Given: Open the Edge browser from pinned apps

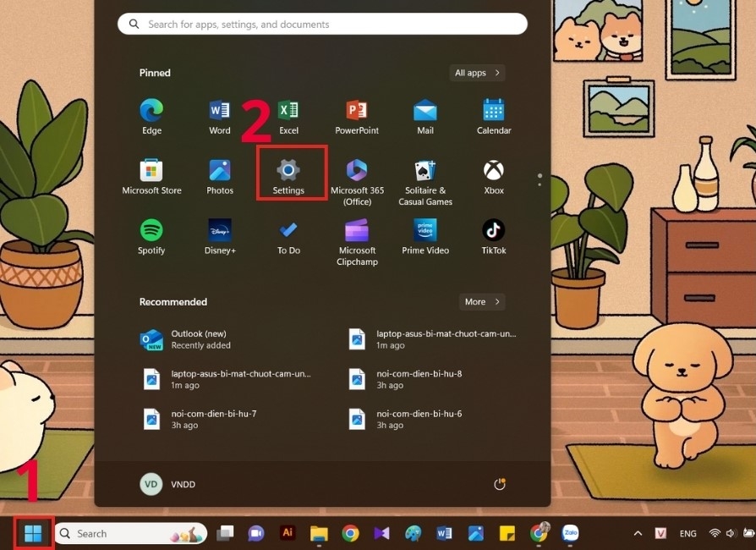Looking at the screenshot, I should coord(151,116).
